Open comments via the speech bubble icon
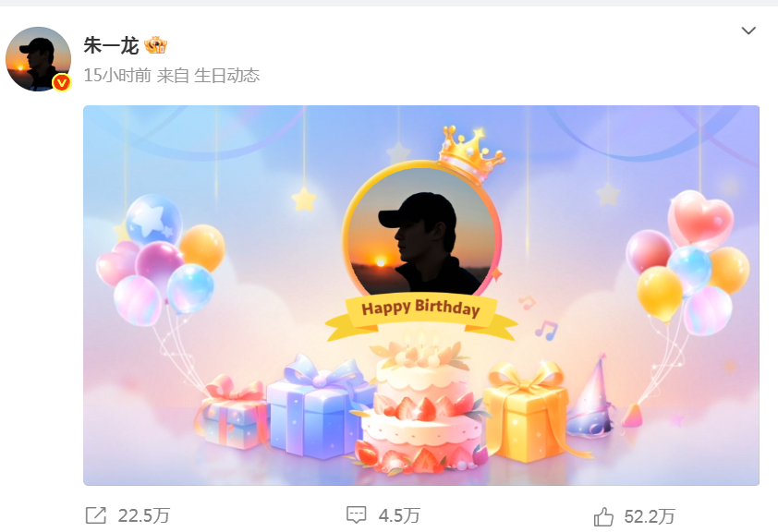 [x=357, y=515]
